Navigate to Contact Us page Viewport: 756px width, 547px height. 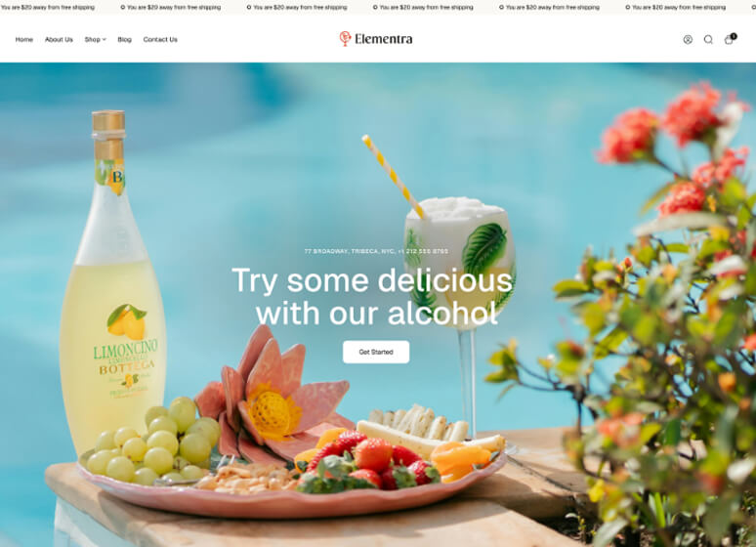pyautogui.click(x=160, y=39)
